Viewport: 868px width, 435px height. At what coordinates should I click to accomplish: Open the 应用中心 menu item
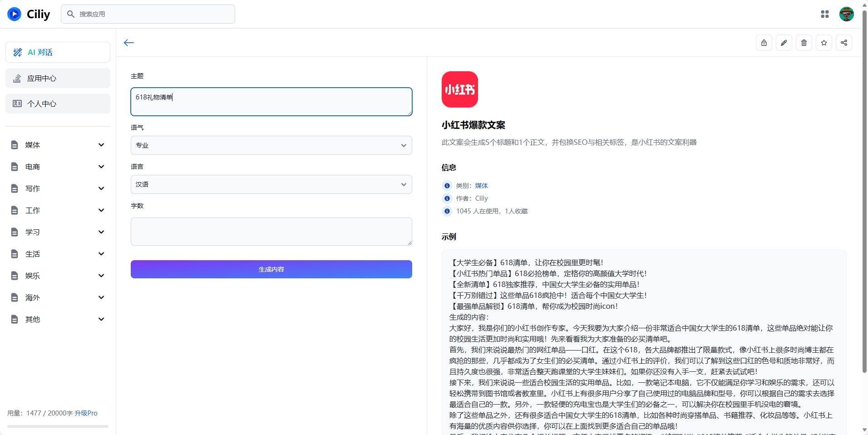click(x=58, y=78)
